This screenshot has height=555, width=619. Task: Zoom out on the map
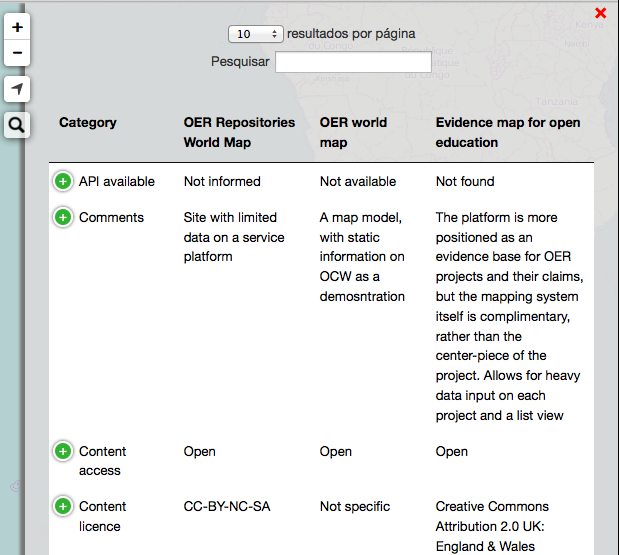click(17, 53)
